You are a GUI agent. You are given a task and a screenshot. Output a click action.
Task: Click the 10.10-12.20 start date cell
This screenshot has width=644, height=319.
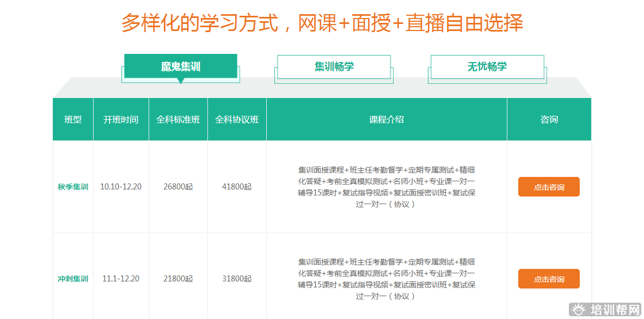point(121,187)
